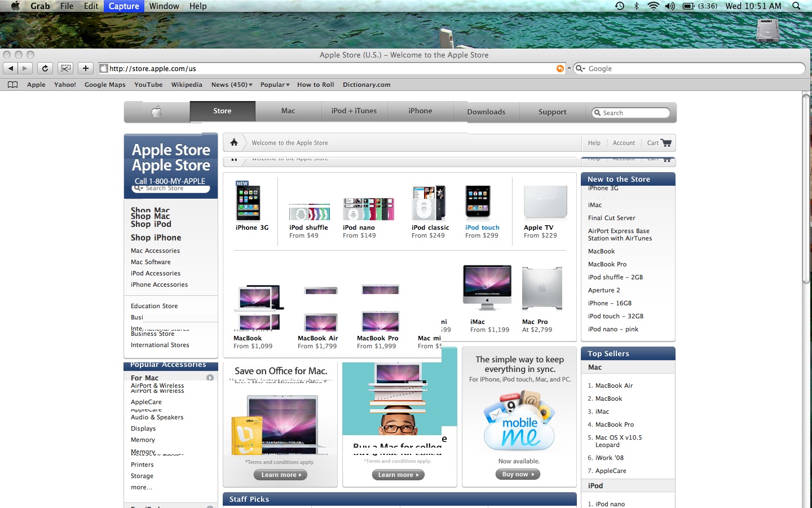Click the Google search field
The image size is (812, 508).
click(689, 68)
